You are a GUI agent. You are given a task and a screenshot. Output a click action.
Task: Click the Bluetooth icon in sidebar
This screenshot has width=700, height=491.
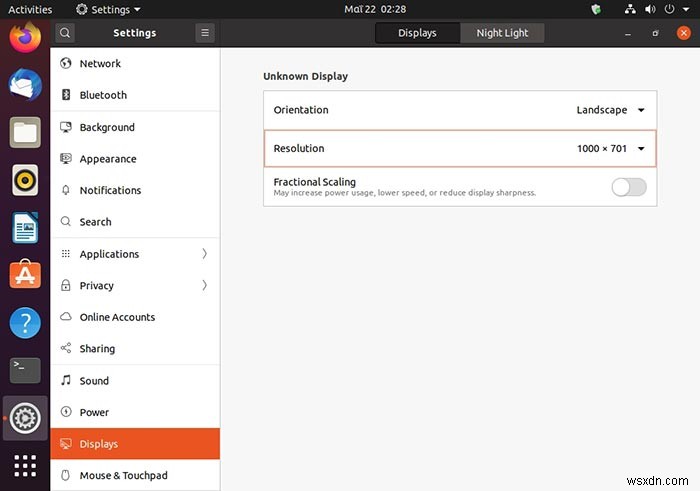66,95
